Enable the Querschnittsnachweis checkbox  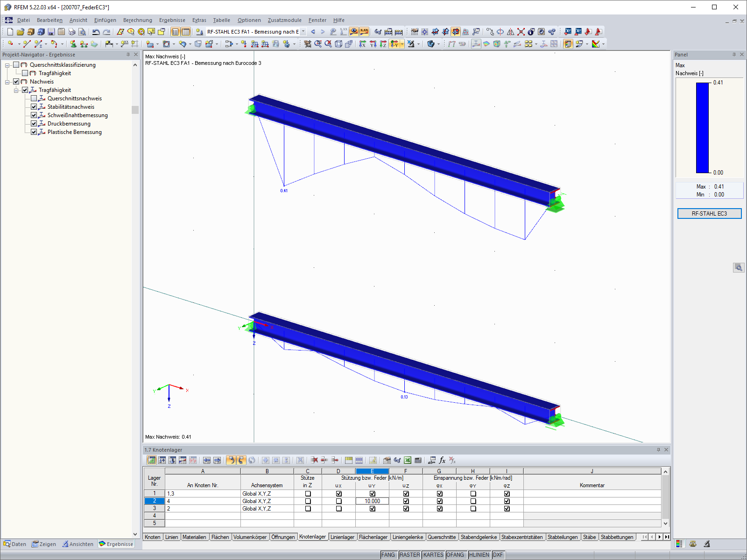(x=34, y=98)
